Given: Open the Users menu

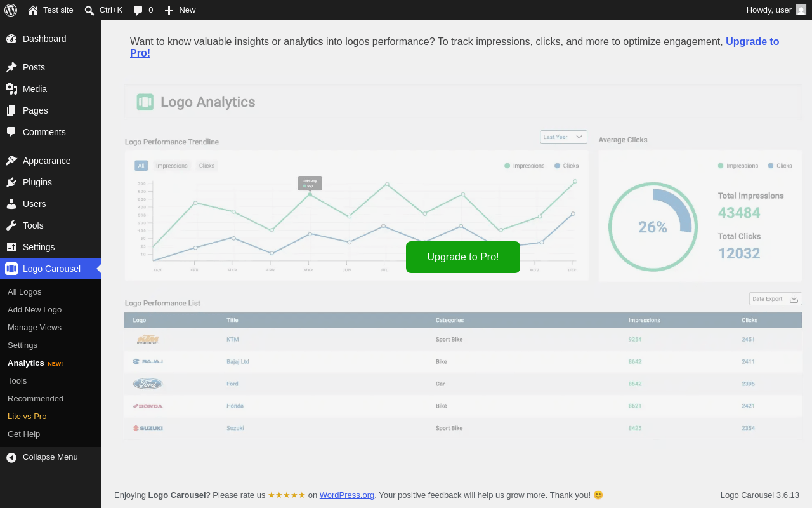Looking at the screenshot, I should click(51, 204).
